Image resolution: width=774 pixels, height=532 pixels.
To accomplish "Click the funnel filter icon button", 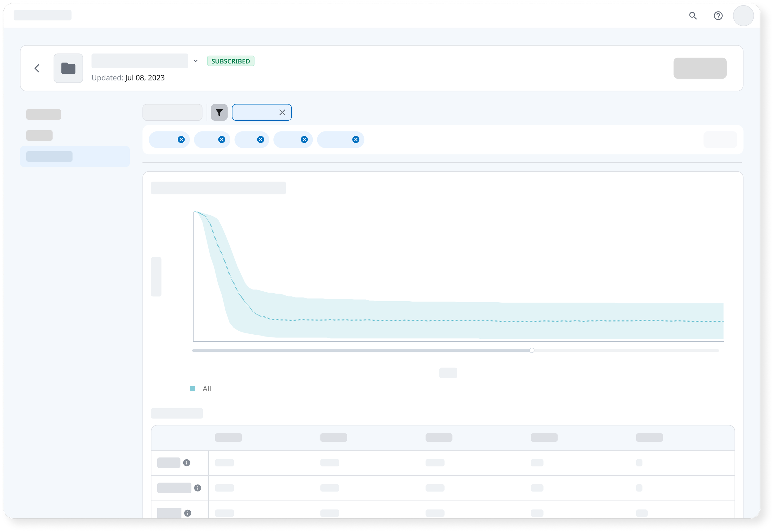I will click(x=219, y=112).
